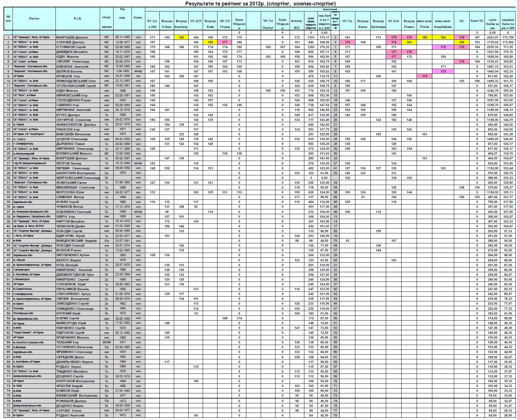The image size is (517, 420).
Task: Click the 'МСМК' rank cell for ТЕЛЬНИЙ Ігор
Action: pyautogui.click(x=107, y=342)
